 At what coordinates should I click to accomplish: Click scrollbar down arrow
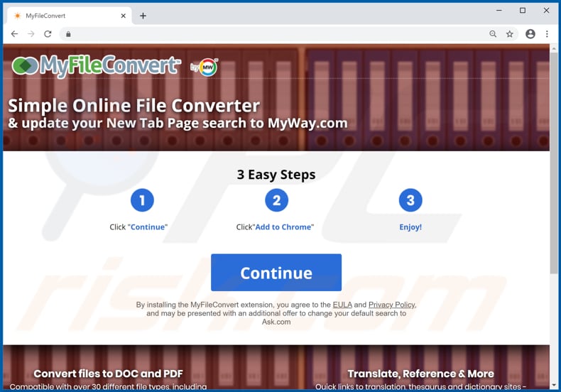(554, 385)
